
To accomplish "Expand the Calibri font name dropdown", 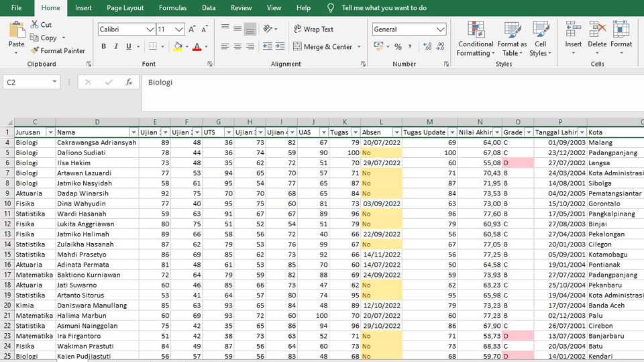I will point(150,29).
